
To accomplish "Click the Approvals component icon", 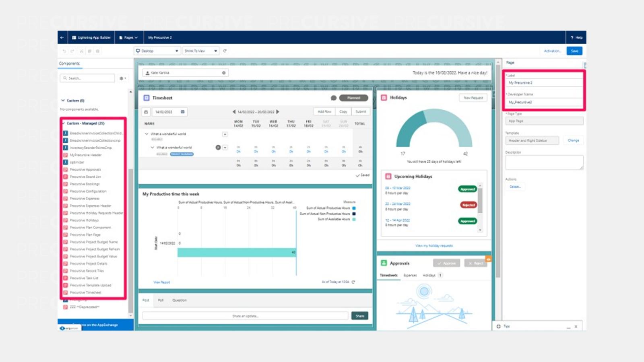I will [x=384, y=263].
